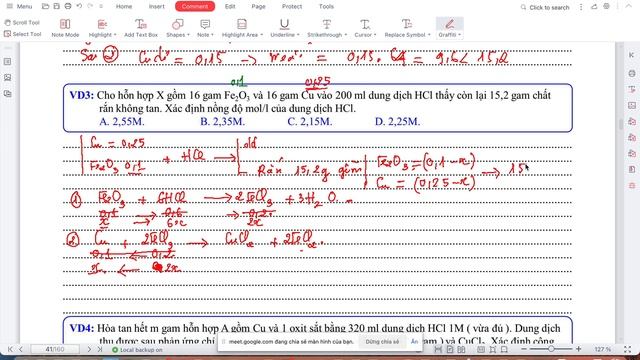
Task: Expand the Underline dropdown arrow
Action: pos(298,35)
